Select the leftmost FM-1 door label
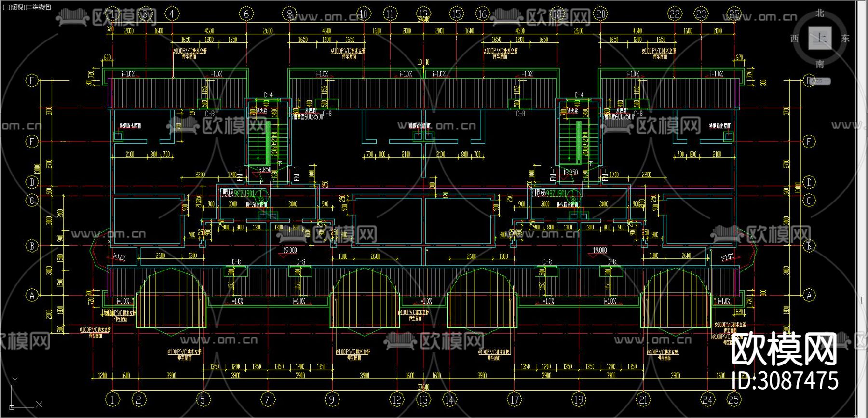The image size is (868, 418). (241, 174)
